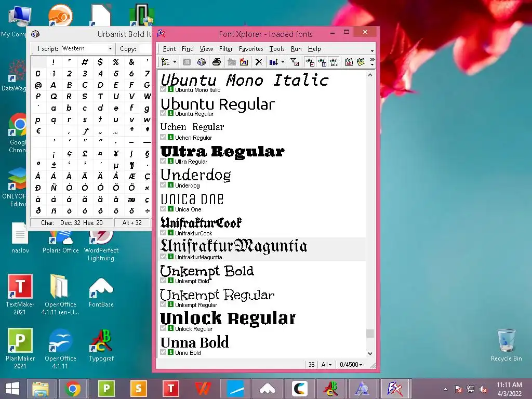Show hidden icons in the system tray
Image resolution: width=532 pixels, height=399 pixels.
[445, 389]
